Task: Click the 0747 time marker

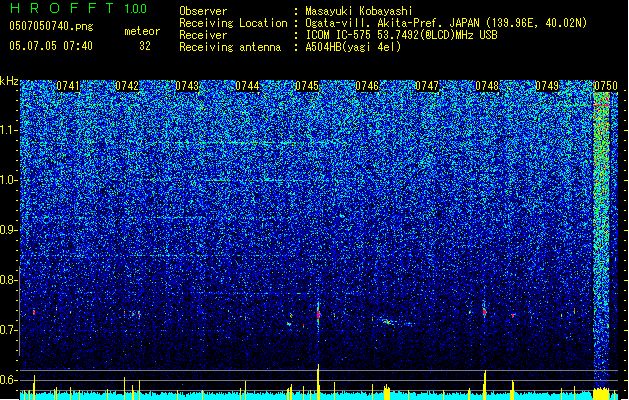Action: coord(427,86)
